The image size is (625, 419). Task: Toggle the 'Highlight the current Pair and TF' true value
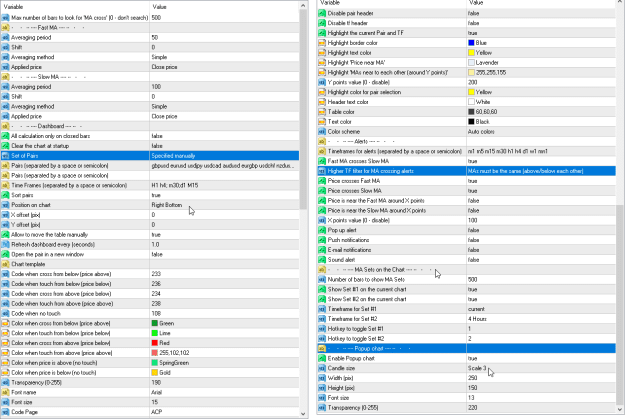[472, 33]
